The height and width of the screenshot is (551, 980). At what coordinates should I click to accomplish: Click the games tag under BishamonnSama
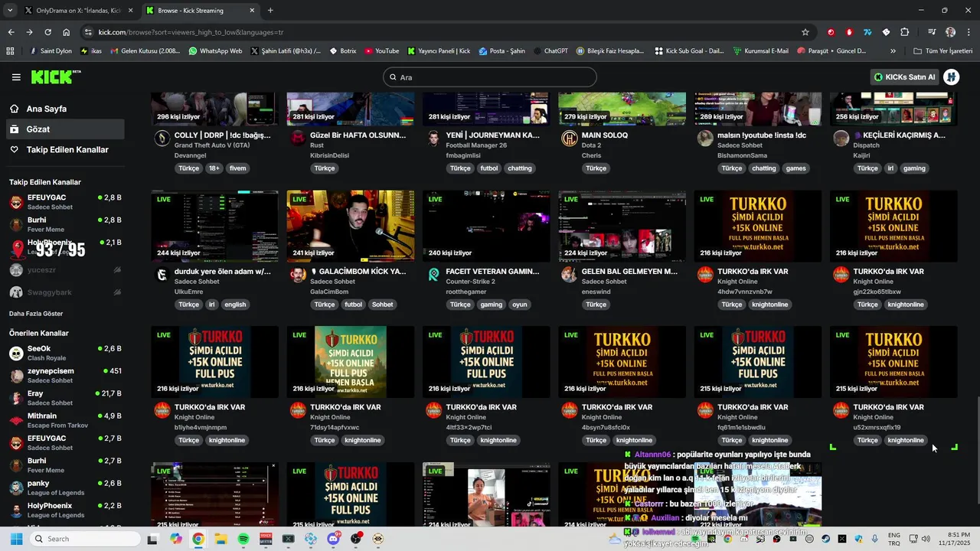point(795,168)
